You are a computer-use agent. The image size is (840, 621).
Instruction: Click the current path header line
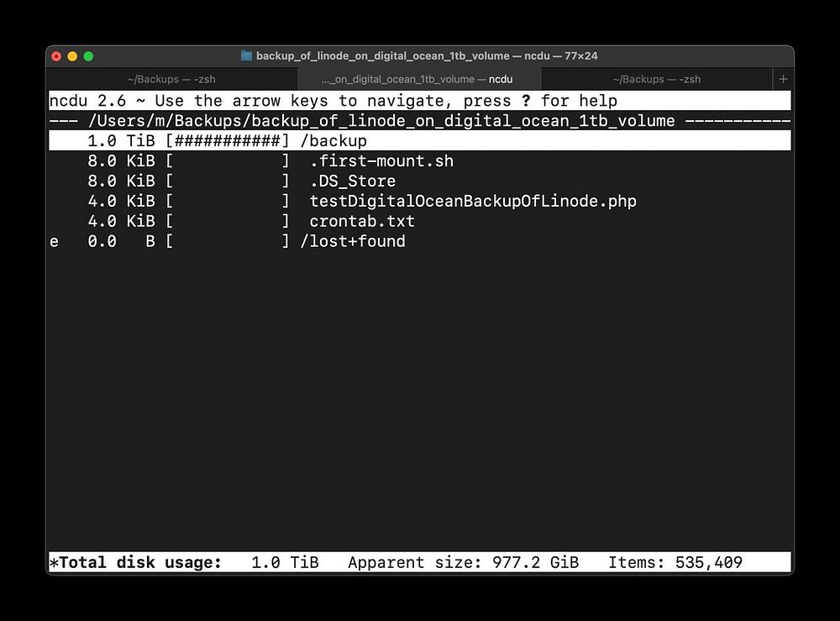tap(419, 120)
